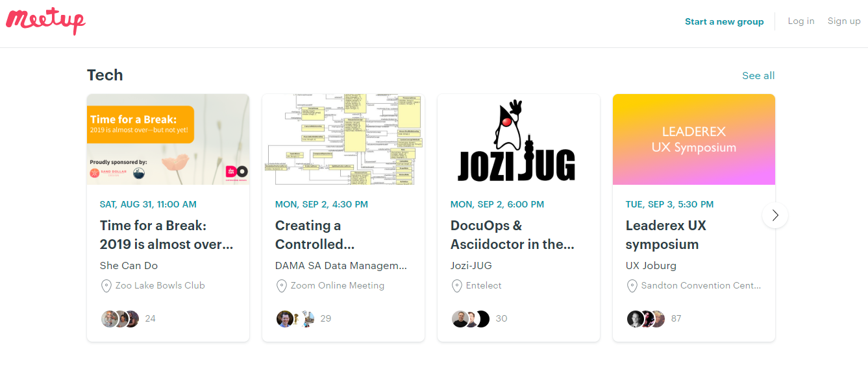The height and width of the screenshot is (378, 868).
Task: Open Start a new group
Action: pos(725,21)
